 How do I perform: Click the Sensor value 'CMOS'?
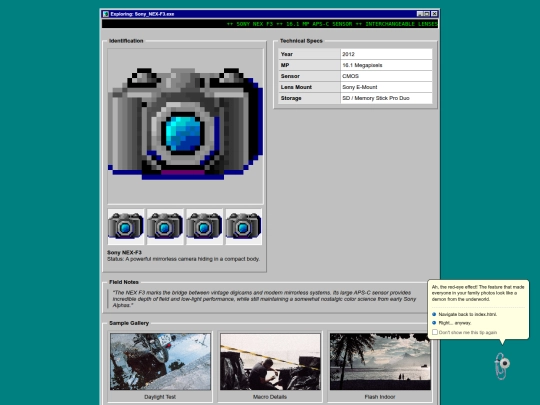[x=386, y=76]
